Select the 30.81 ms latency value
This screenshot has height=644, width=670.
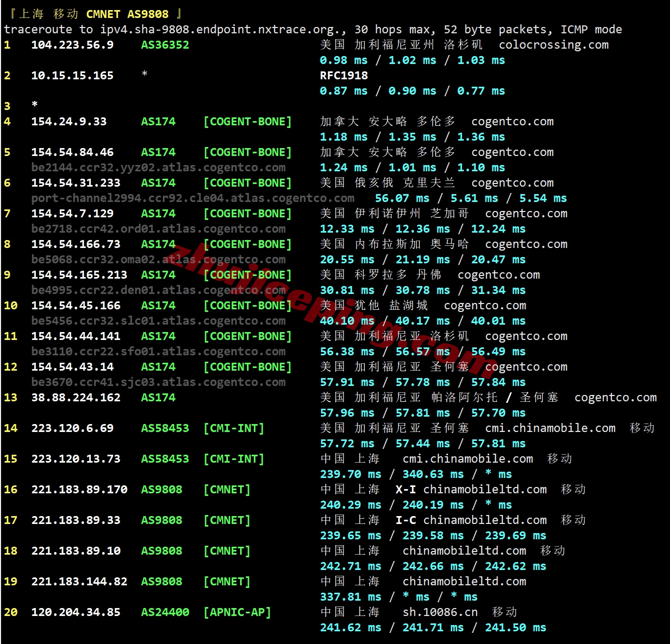pos(347,290)
